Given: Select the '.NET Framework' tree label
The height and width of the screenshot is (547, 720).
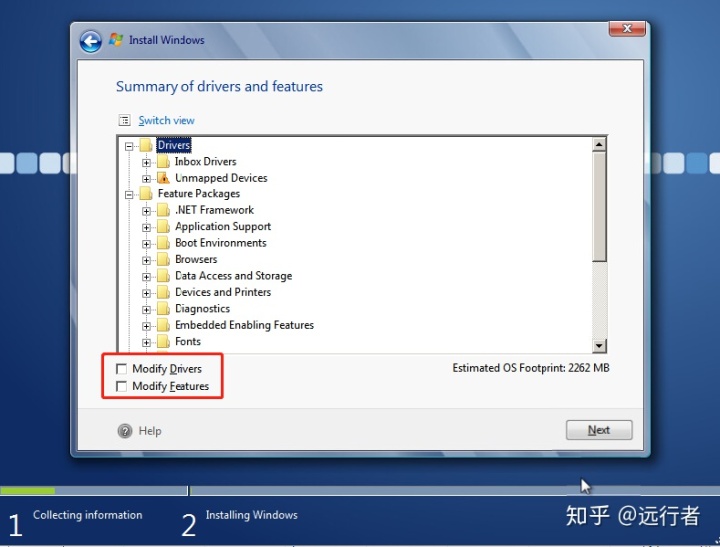Looking at the screenshot, I should click(x=214, y=210).
